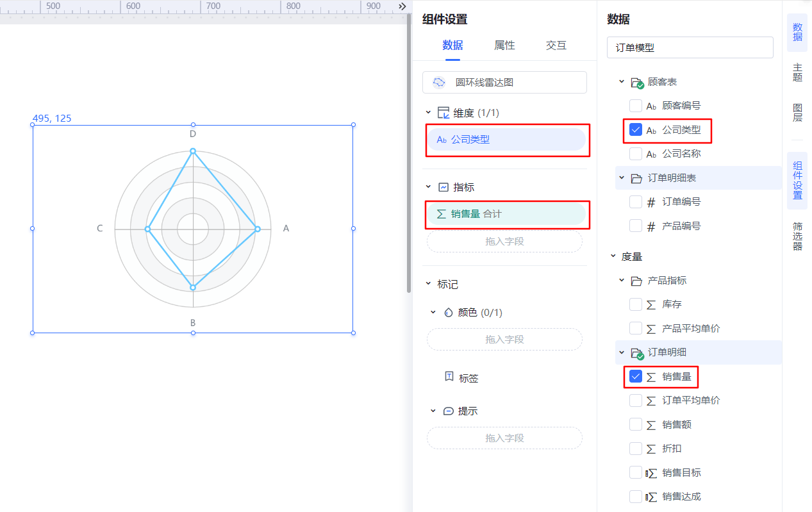Click the tooltip (提示) bubble icon
This screenshot has height=512, width=812.
click(x=449, y=411)
